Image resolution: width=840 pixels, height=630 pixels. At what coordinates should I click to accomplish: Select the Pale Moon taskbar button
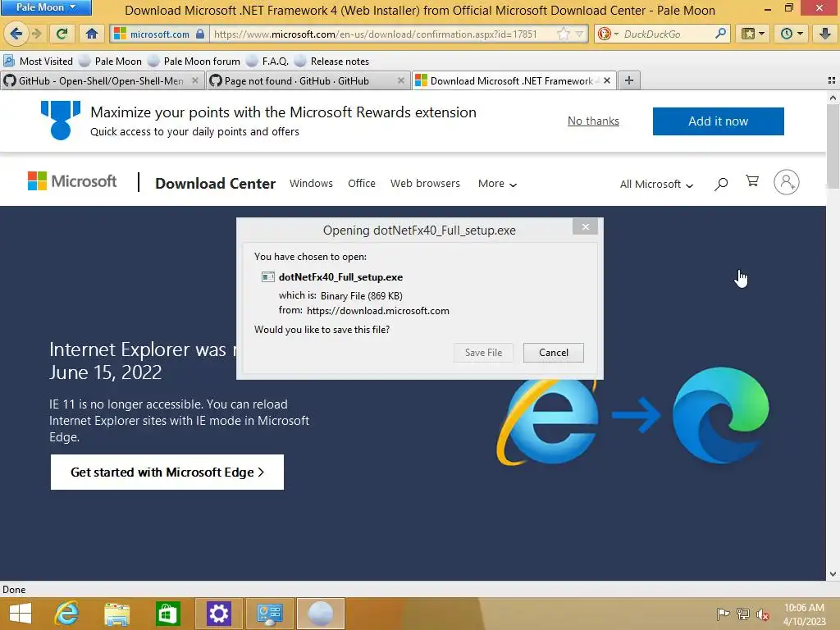(x=321, y=614)
